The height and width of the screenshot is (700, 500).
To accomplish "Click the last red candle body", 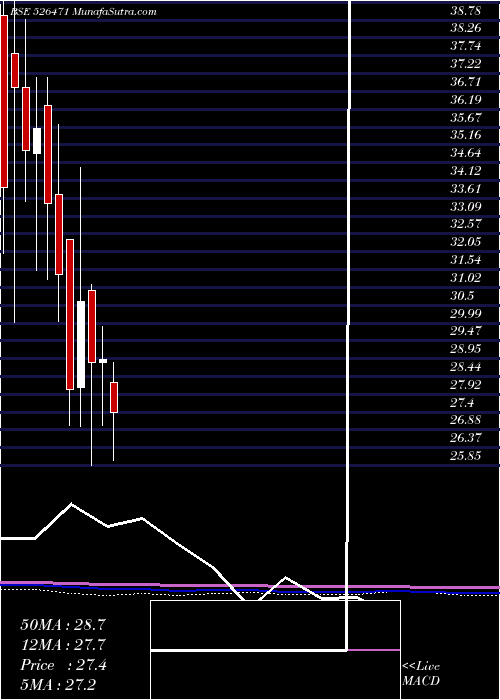I will coord(114,397).
